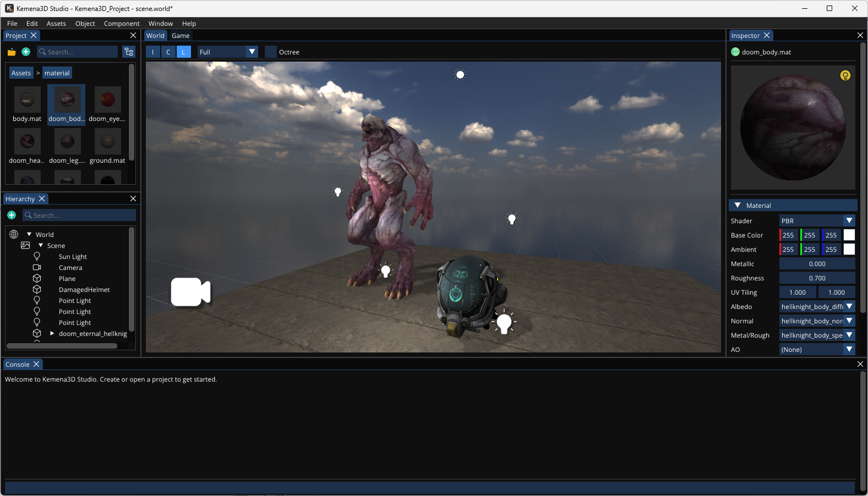Click the cube icon beside Plane
Screen dimensions: 868x496
(x=37, y=278)
